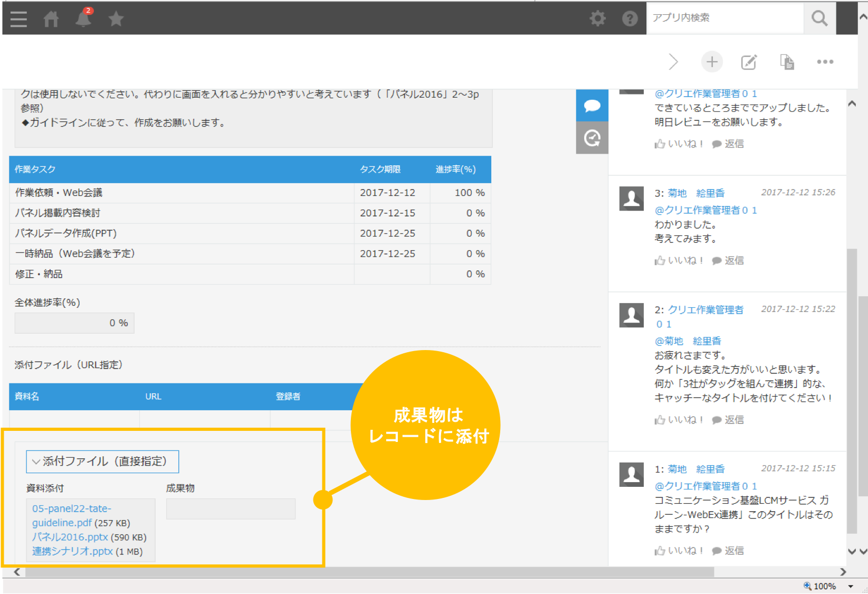Click the アプリ内検索 search field

pos(725,18)
